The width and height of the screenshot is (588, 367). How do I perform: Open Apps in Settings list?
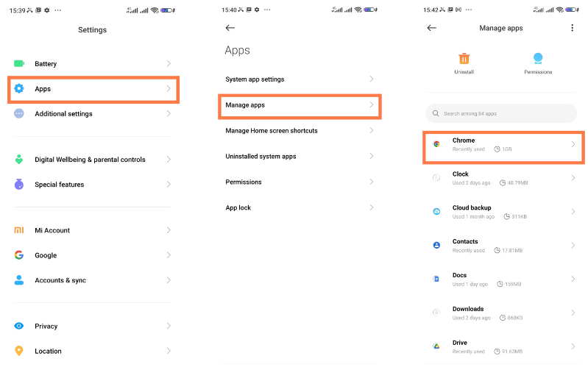coord(93,89)
